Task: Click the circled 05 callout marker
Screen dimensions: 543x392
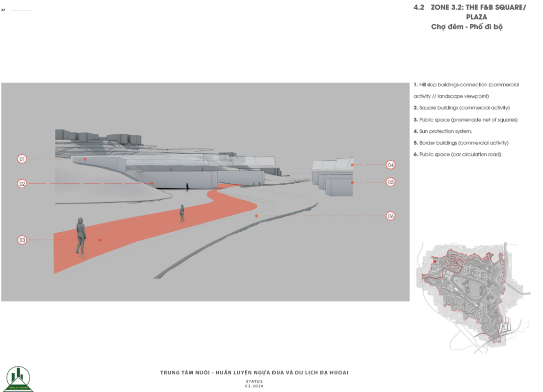Action: click(x=390, y=182)
